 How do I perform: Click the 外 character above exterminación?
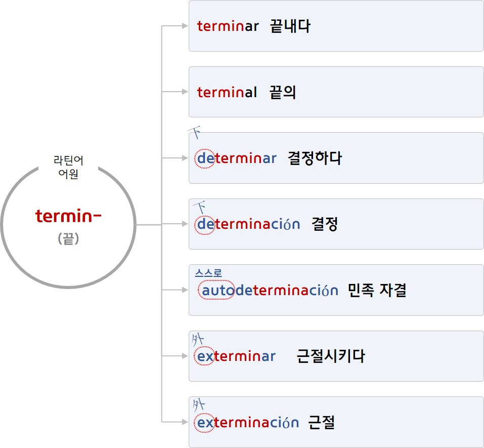click(x=199, y=405)
